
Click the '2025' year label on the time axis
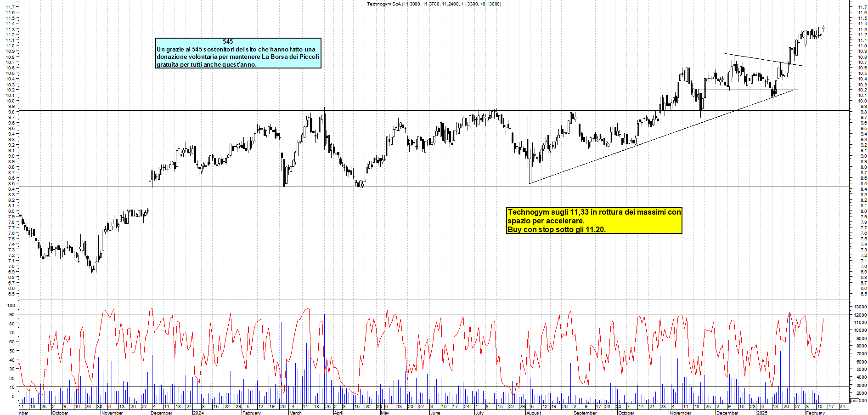pyautogui.click(x=762, y=413)
